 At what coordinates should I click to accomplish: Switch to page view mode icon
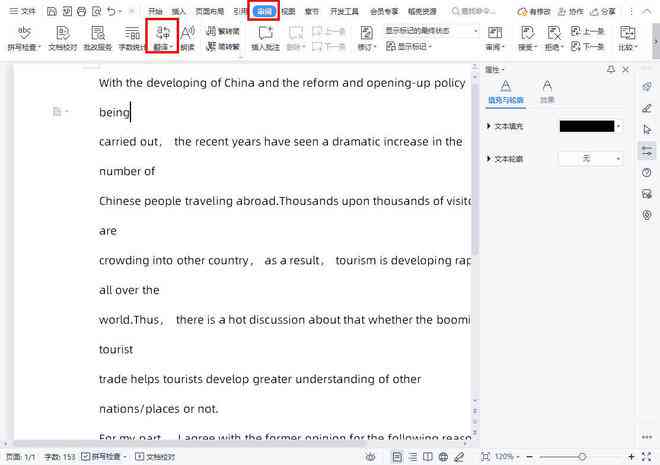397,457
